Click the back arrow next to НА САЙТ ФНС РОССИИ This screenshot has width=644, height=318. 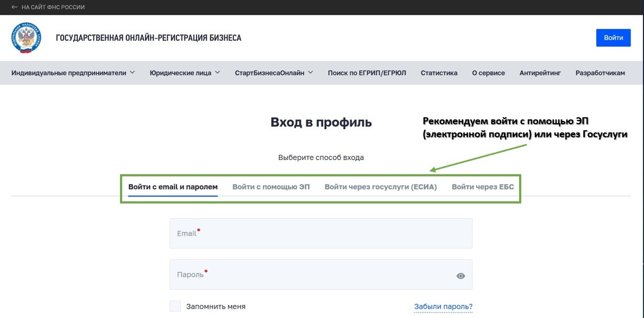[x=14, y=8]
